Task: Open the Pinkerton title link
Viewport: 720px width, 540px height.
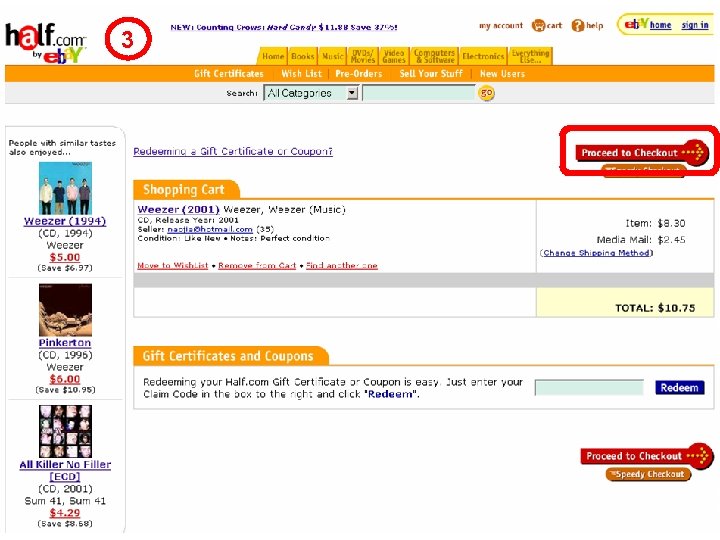Action: coord(65,343)
